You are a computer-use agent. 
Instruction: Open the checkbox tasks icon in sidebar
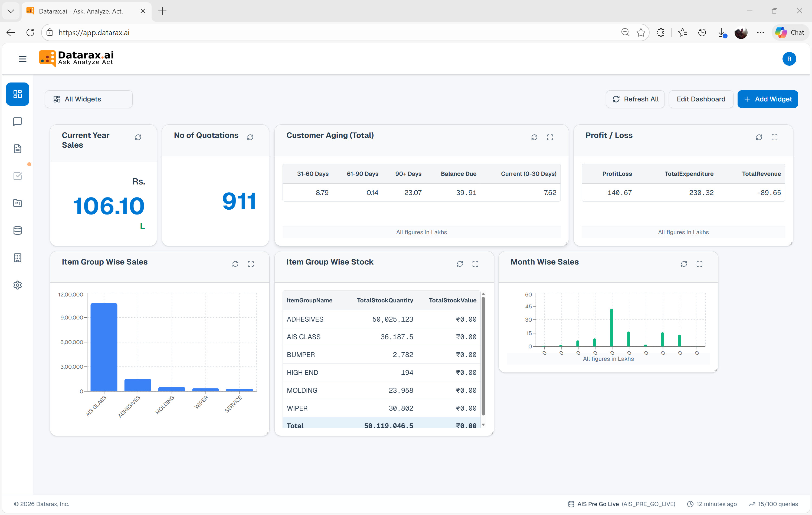[x=18, y=176]
